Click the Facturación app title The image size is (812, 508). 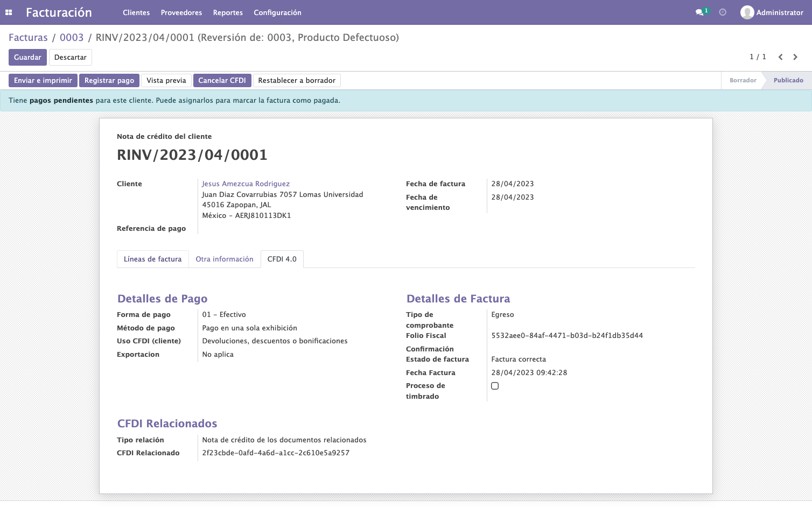[x=59, y=12]
